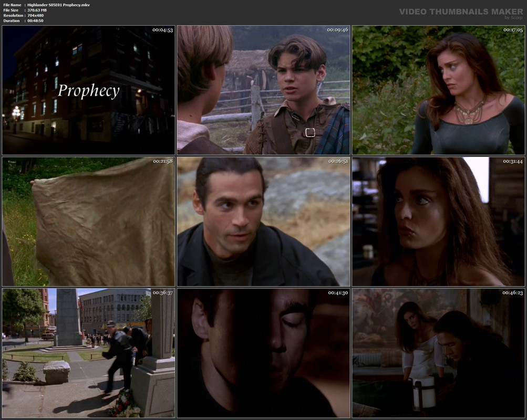
Task: Select the thumbnail with the Prophecy title card
Action: point(88,90)
